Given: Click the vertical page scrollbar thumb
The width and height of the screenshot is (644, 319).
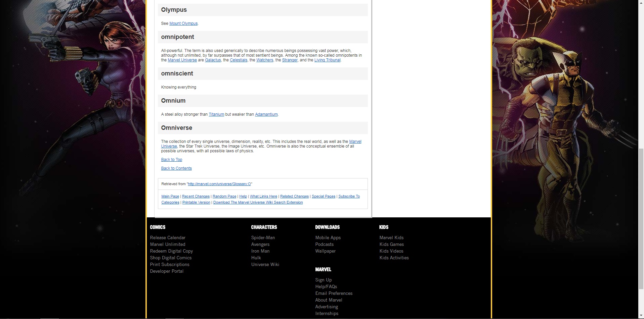Looking at the screenshot, I should (x=641, y=218).
